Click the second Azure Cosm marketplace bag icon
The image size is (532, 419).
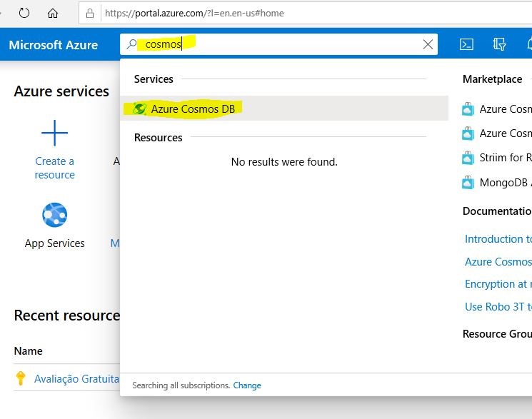468,133
